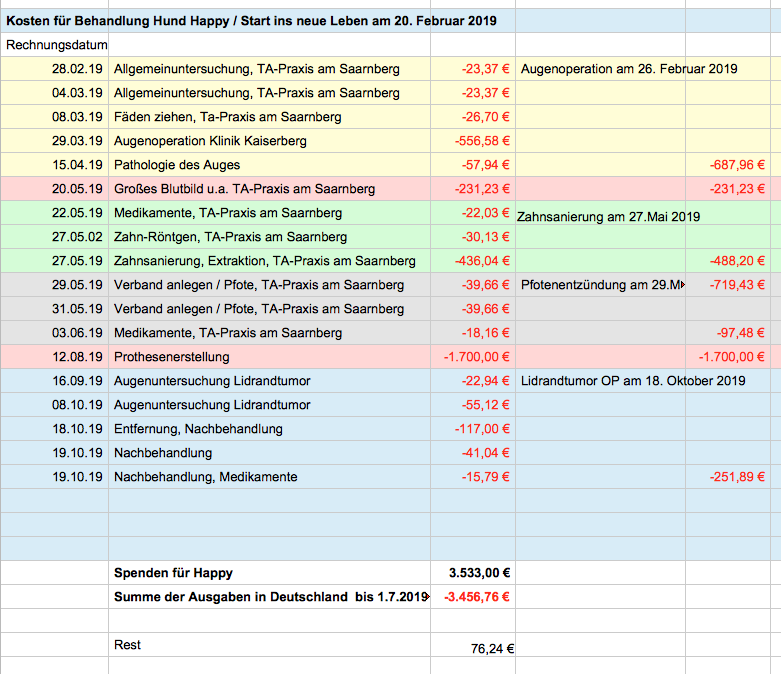Select note 'Zahnsanierung am 27.Mai 2019'
The width and height of the screenshot is (781, 674).
pos(608,217)
